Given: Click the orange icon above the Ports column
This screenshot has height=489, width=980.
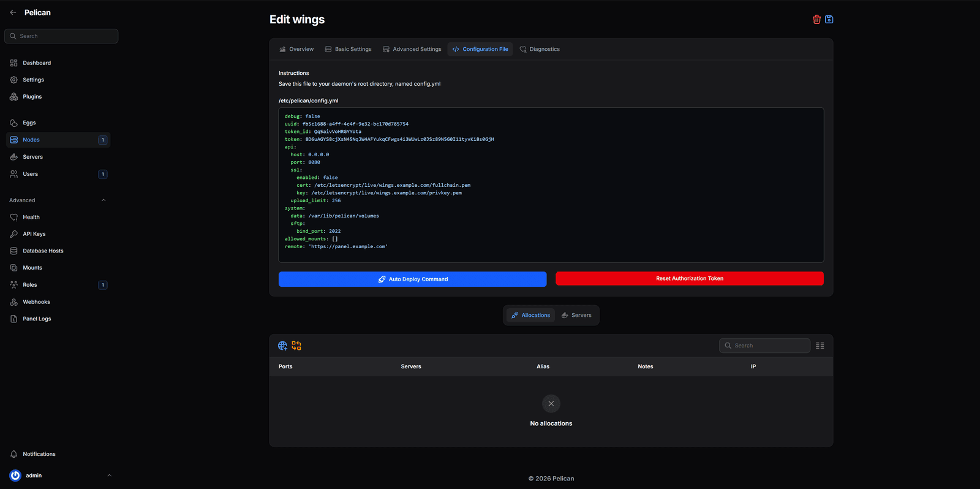Looking at the screenshot, I should [296, 346].
